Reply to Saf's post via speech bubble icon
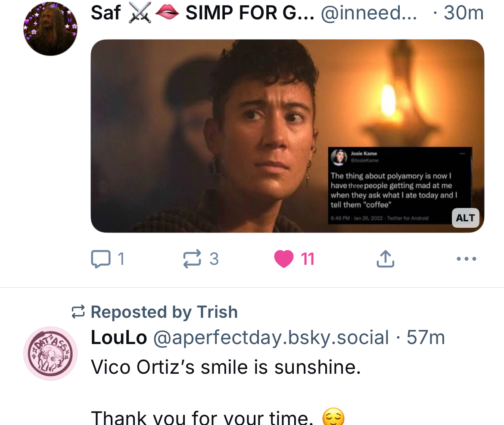This screenshot has height=425, width=504. tap(101, 259)
